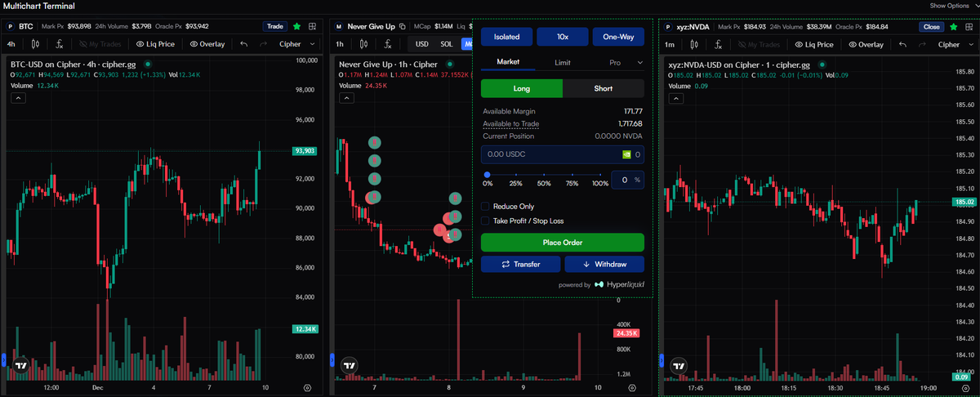Screen dimensions: 980x397
Task: Layout grid icon in NVDA panel
Action: 970,26
